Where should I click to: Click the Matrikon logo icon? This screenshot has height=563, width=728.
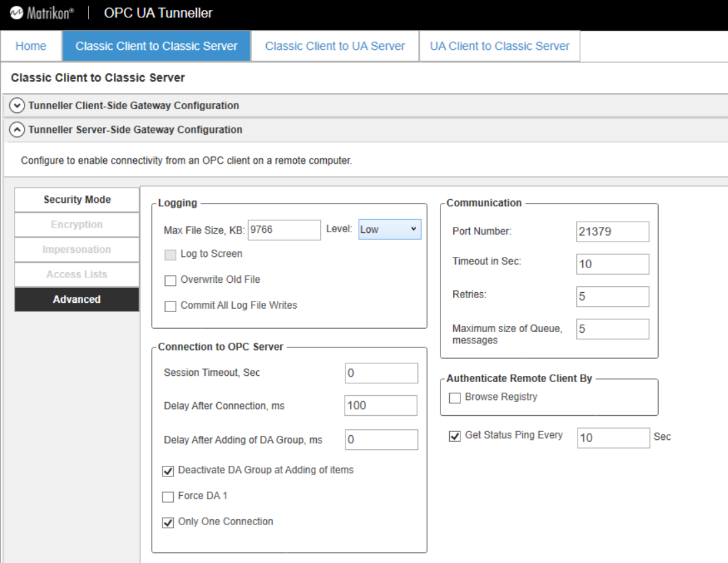click(x=17, y=13)
